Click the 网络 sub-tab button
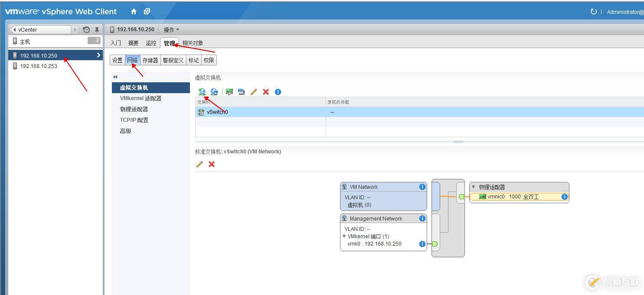 [133, 60]
